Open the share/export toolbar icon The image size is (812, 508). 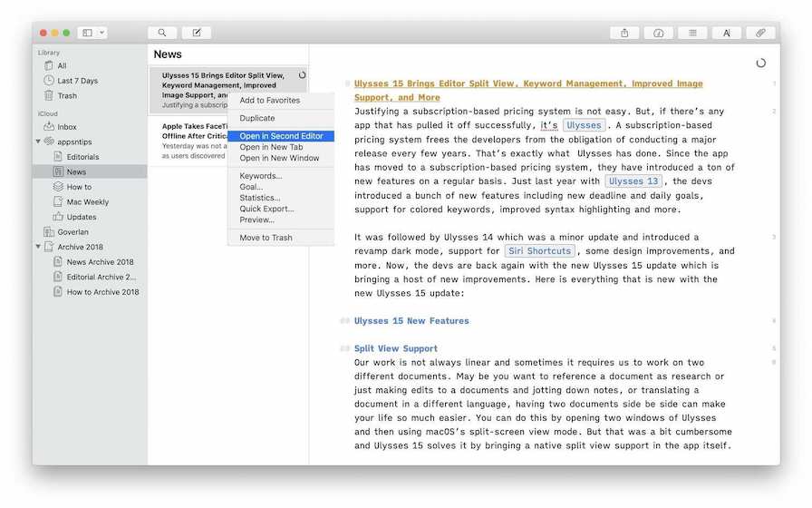624,33
